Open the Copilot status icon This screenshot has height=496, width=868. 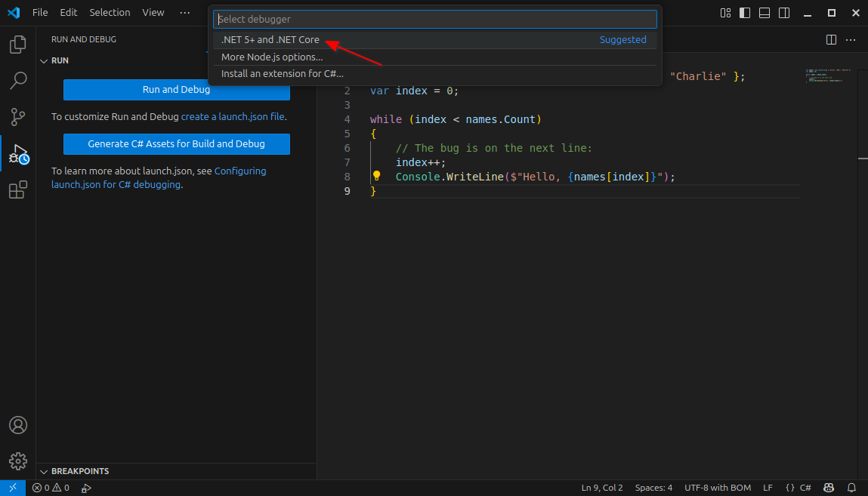click(828, 488)
